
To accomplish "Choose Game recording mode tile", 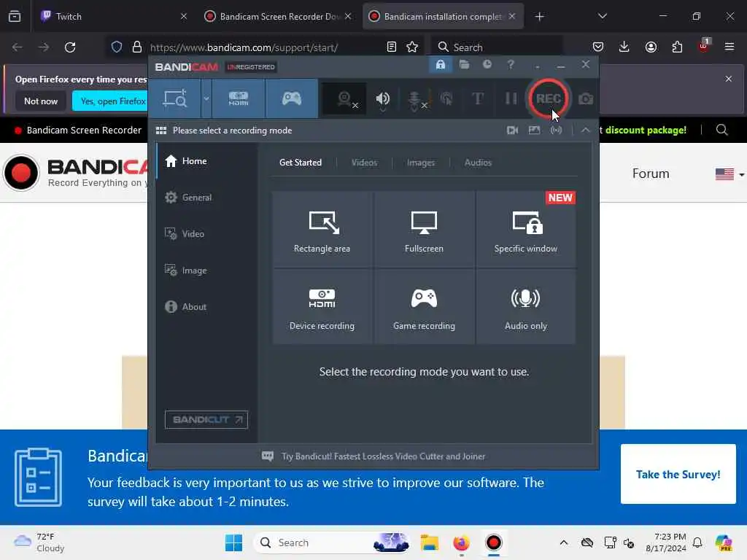I will point(424,307).
